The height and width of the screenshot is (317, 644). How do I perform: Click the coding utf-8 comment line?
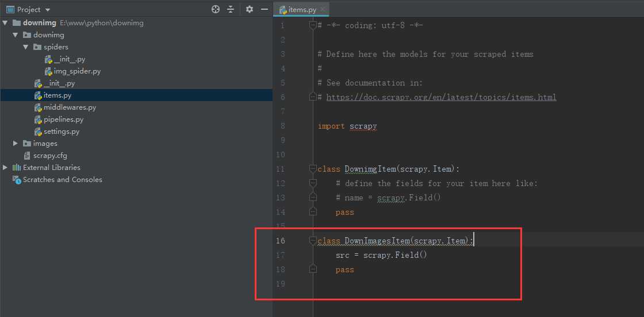point(370,25)
